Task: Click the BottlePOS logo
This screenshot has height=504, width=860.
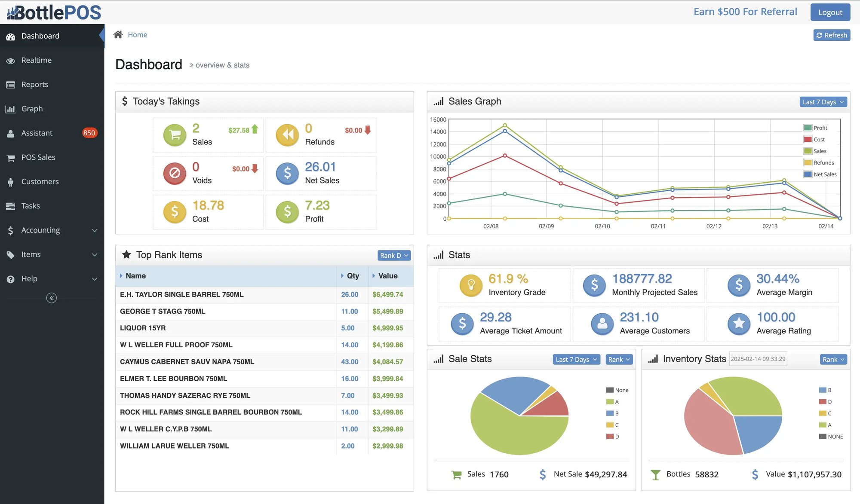Action: click(53, 12)
